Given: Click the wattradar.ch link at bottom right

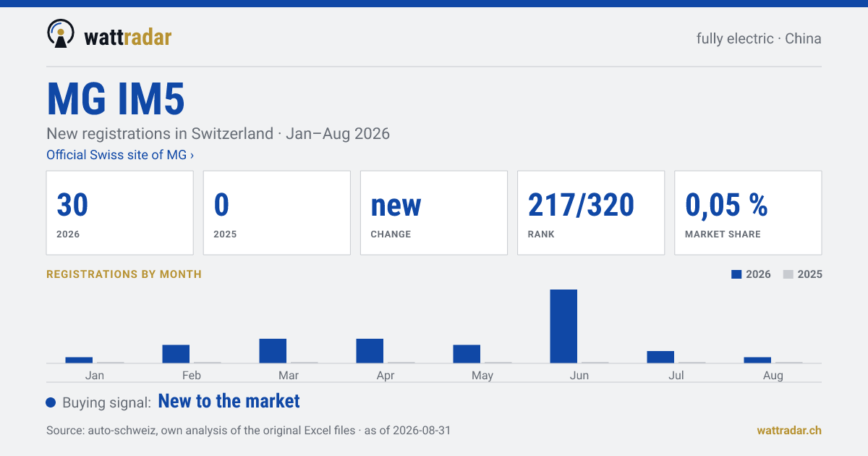Looking at the screenshot, I should pyautogui.click(x=789, y=430).
